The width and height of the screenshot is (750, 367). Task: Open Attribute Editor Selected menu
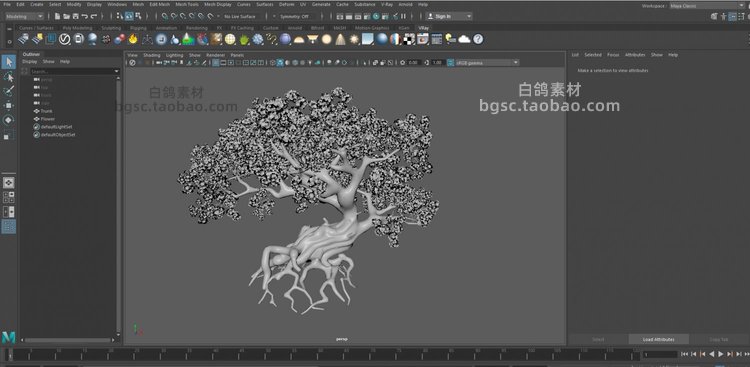click(x=593, y=55)
